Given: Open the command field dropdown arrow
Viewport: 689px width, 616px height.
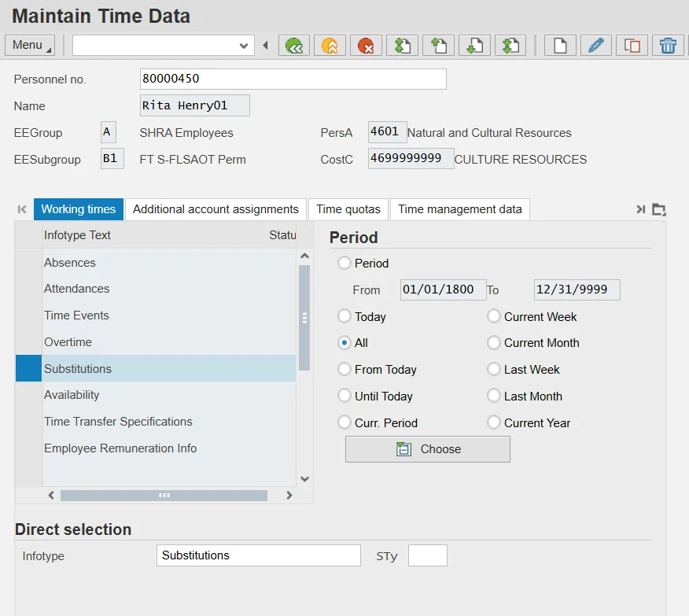Looking at the screenshot, I should (x=243, y=46).
